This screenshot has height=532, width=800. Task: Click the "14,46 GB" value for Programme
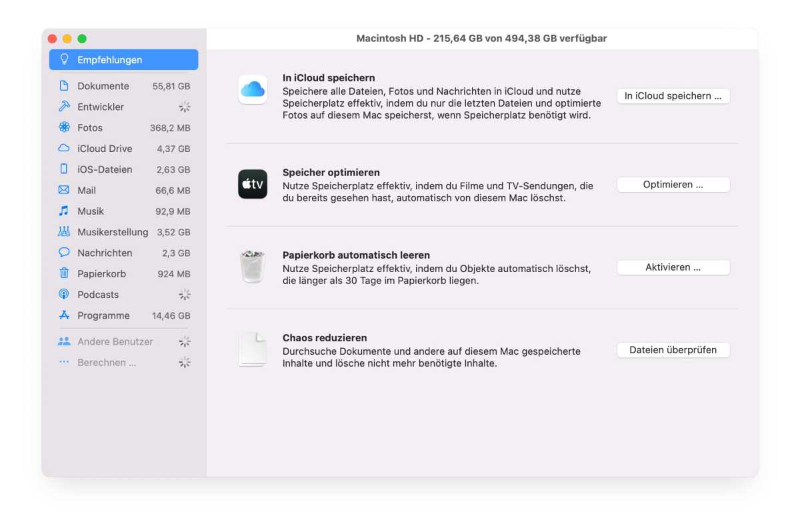(x=171, y=316)
